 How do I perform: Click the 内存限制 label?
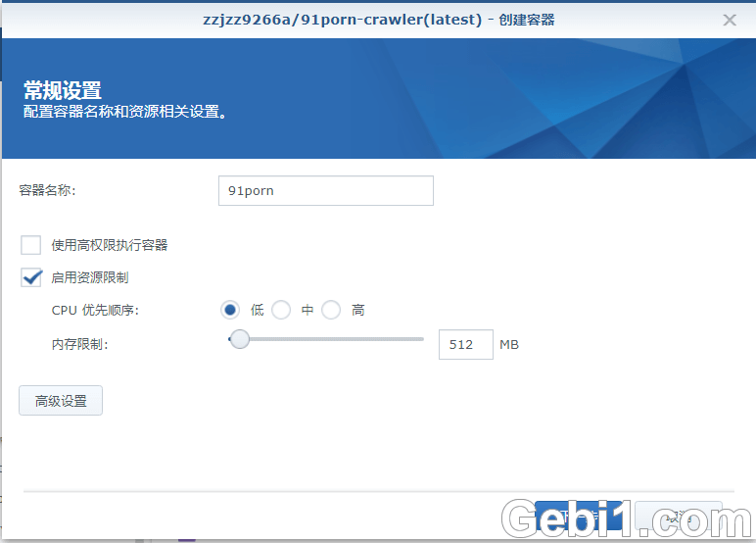click(x=79, y=345)
